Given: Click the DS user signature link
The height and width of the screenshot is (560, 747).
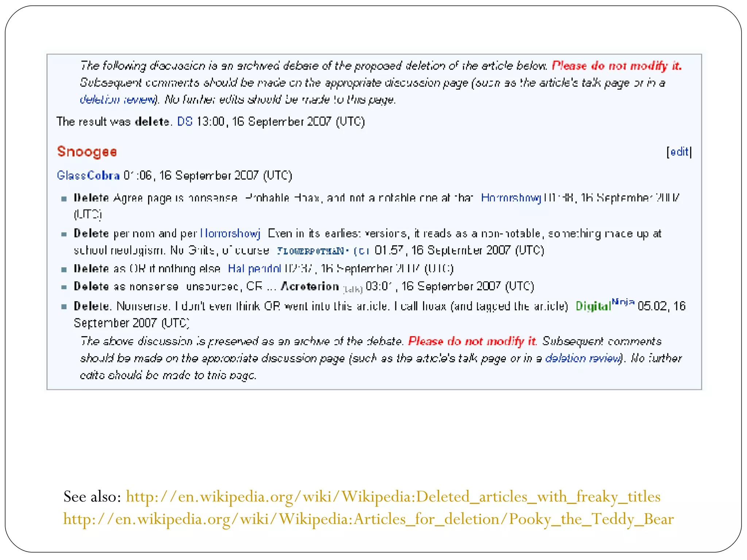Looking at the screenshot, I should [x=185, y=121].
